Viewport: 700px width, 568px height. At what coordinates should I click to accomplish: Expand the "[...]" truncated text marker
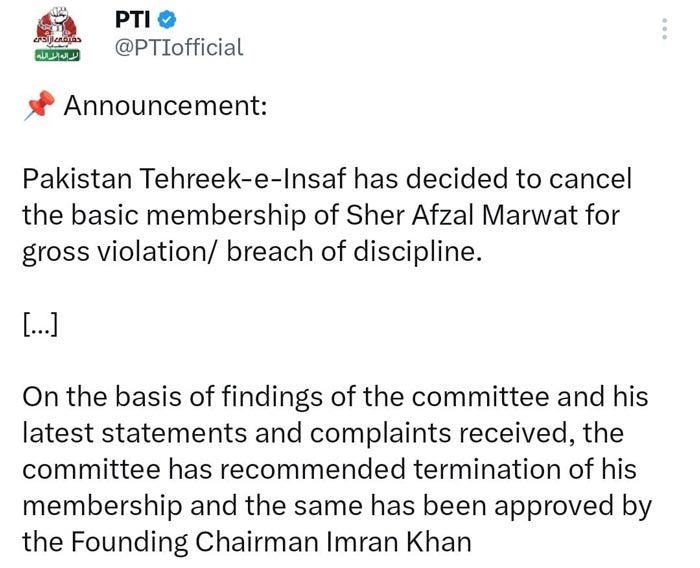click(x=38, y=323)
